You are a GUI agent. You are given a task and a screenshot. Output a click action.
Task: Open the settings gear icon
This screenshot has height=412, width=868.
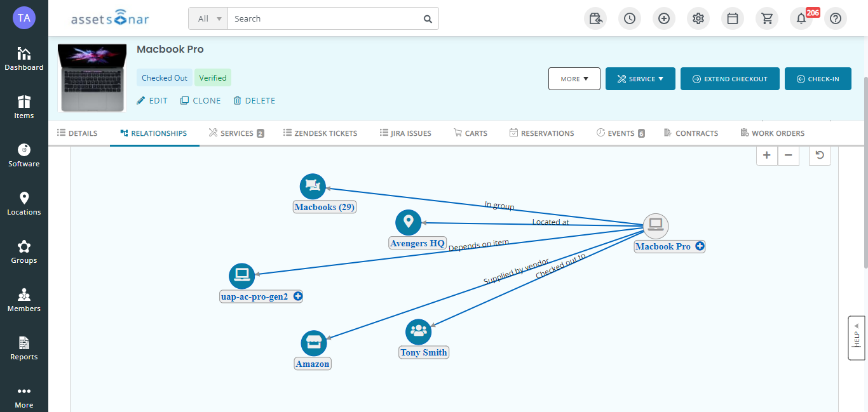coord(698,18)
